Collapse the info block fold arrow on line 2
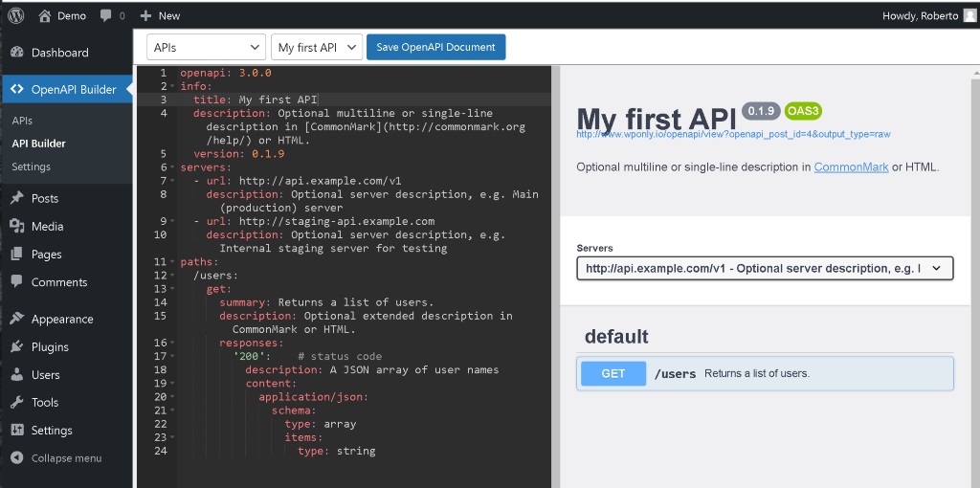This screenshot has width=980, height=488. [x=172, y=87]
